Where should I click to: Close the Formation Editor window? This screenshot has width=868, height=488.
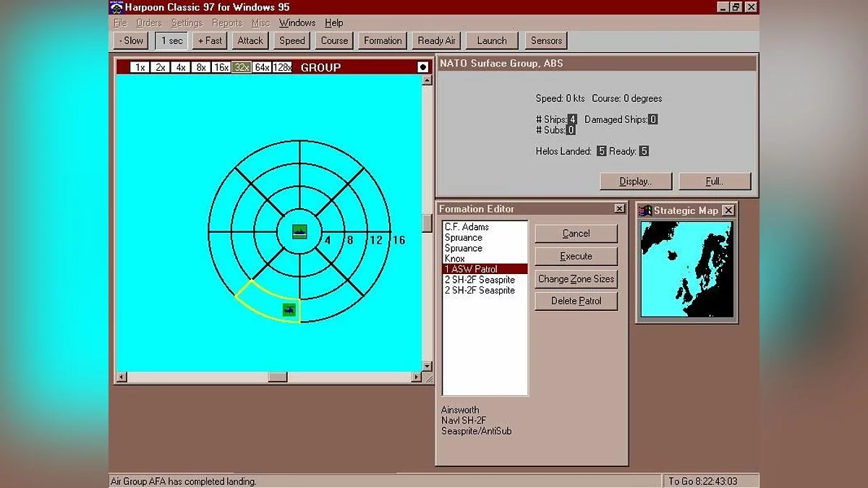(x=619, y=208)
